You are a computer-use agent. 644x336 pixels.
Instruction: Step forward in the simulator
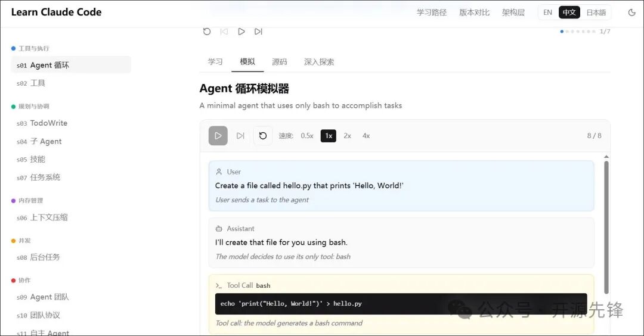(241, 136)
